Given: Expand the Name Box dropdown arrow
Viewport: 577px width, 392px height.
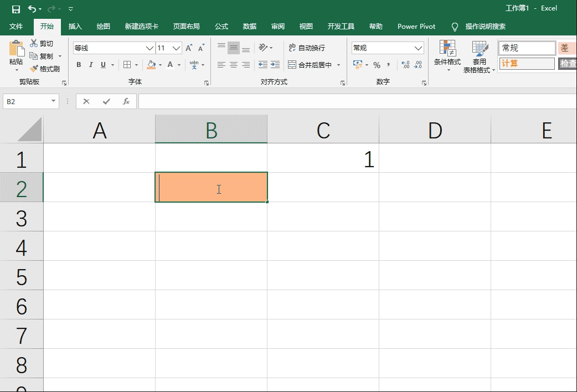Looking at the screenshot, I should (54, 101).
